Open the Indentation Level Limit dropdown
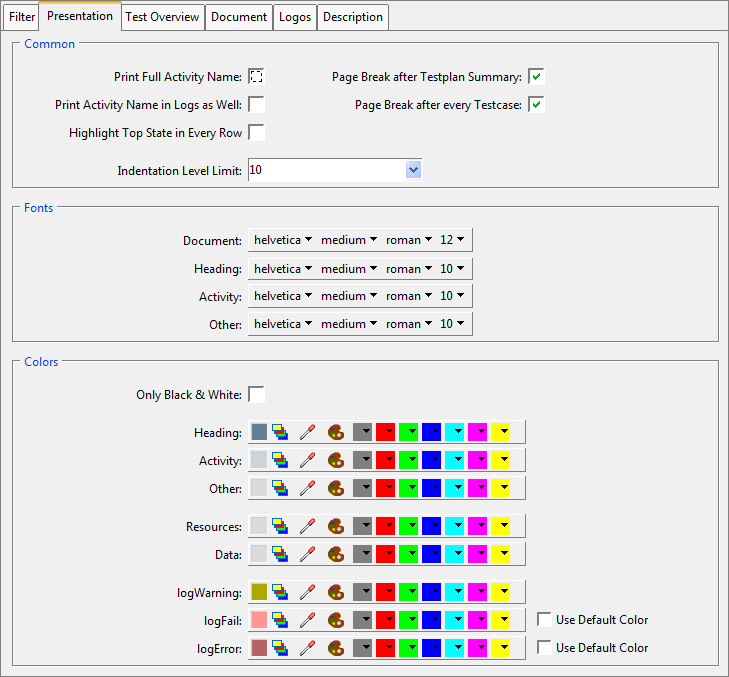 pos(413,170)
